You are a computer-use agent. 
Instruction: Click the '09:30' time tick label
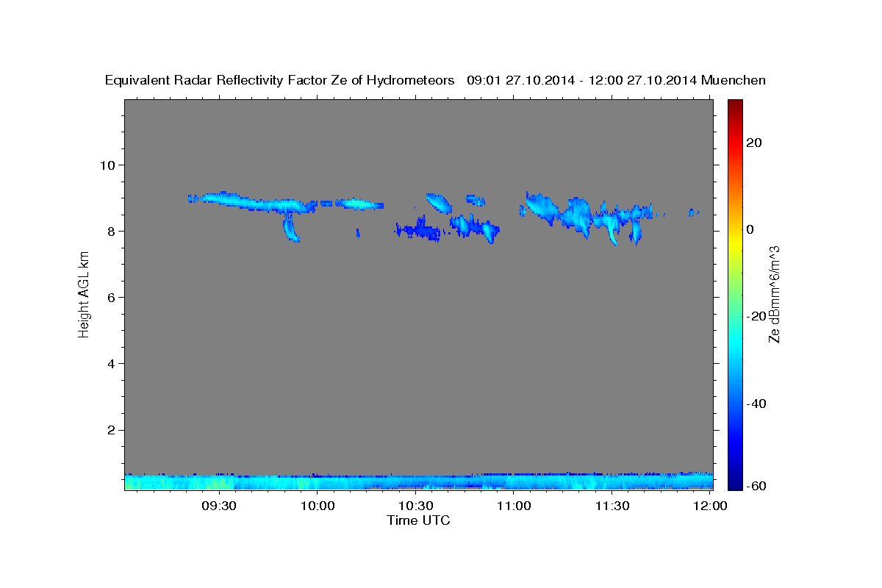220,506
